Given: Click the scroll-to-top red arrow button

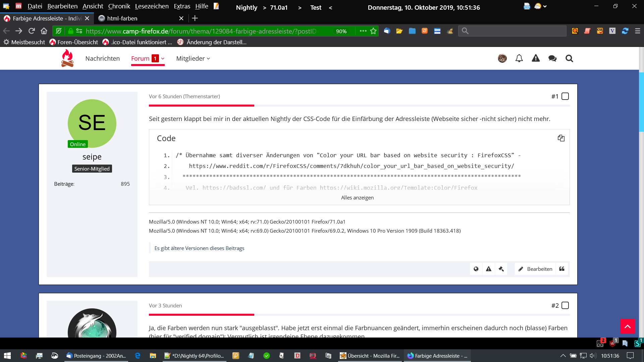Looking at the screenshot, I should point(627,326).
